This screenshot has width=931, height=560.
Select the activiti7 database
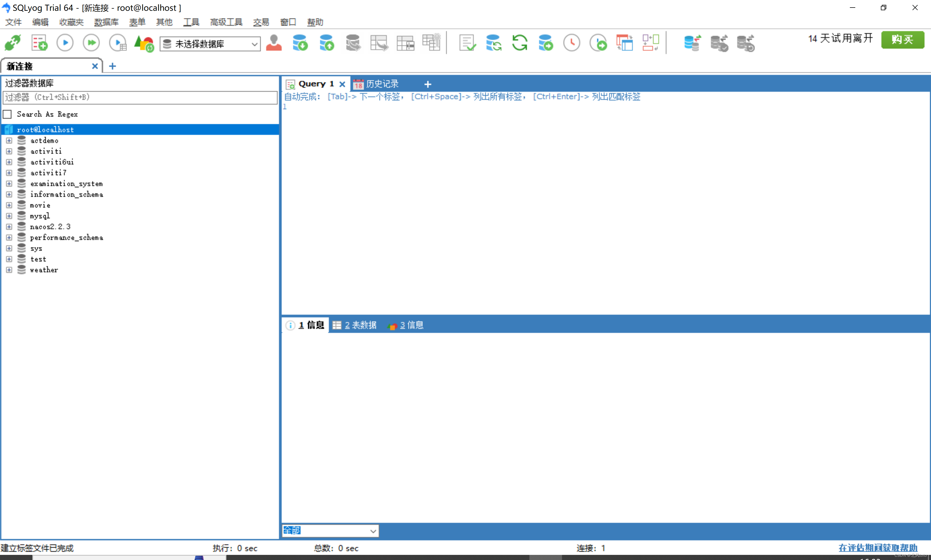coord(48,173)
